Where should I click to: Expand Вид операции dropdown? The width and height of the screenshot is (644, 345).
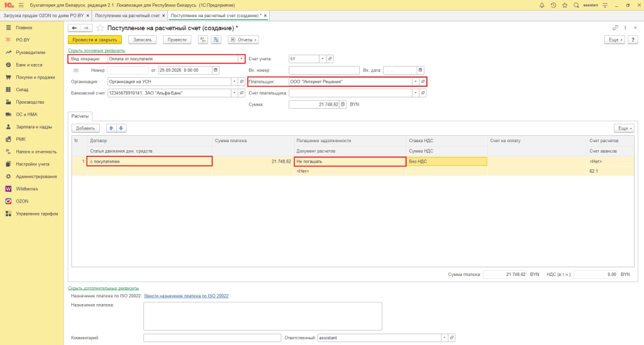pos(241,58)
